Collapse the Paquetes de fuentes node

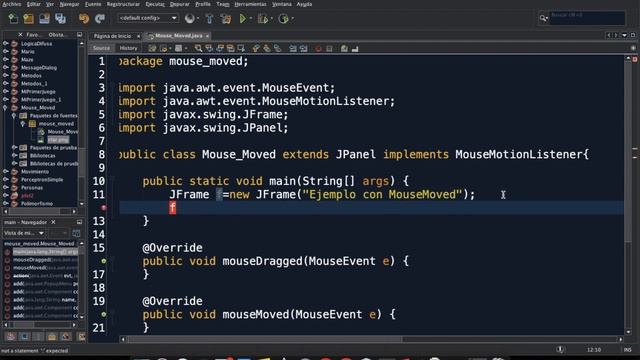pos(14,116)
